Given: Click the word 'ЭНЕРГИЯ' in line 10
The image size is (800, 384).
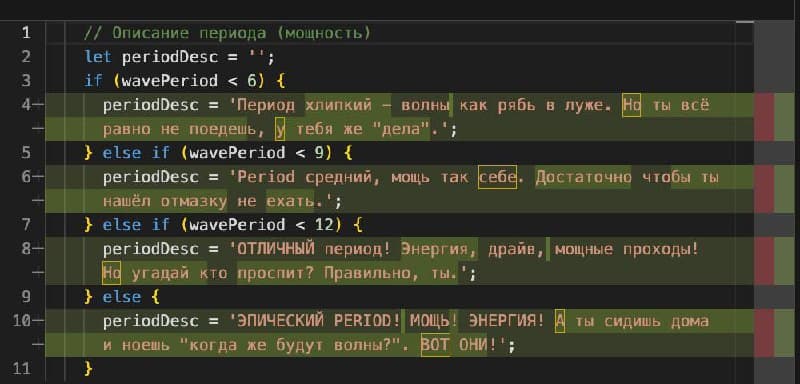Looking at the screenshot, I should click(x=502, y=321).
